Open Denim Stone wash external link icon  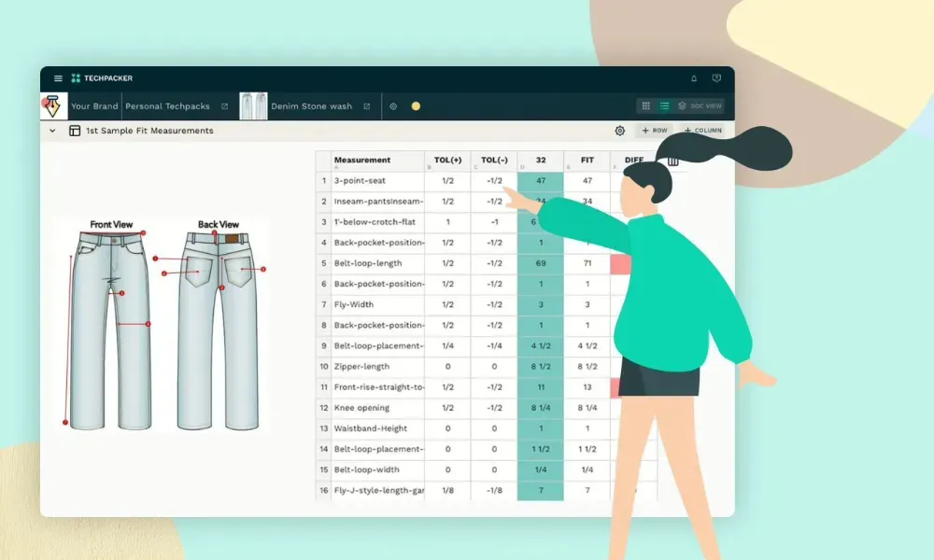[367, 106]
